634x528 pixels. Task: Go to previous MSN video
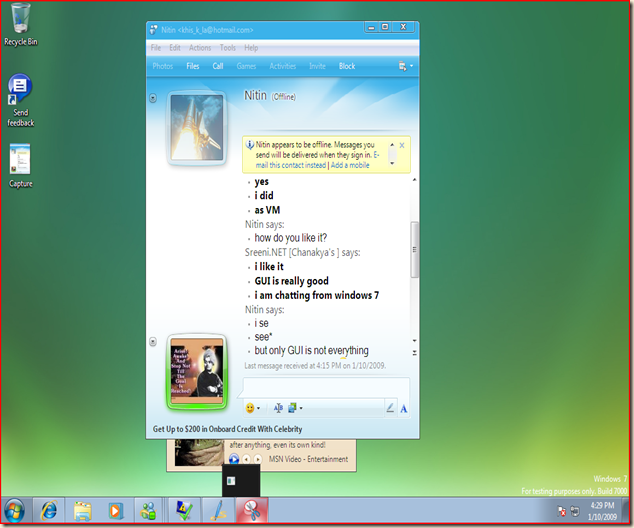(x=246, y=459)
